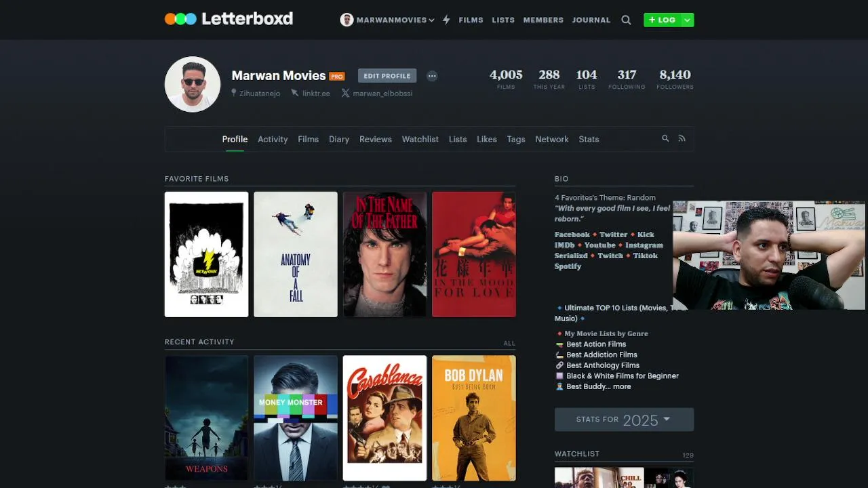
Task: Open the Twitter link in bio
Action: (x=614, y=235)
